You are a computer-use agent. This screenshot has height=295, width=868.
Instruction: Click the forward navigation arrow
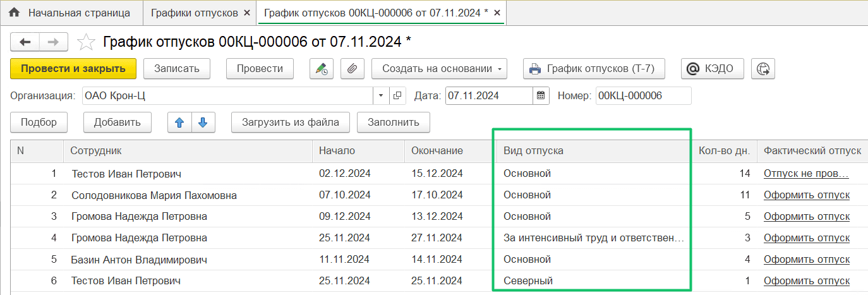pyautogui.click(x=54, y=42)
